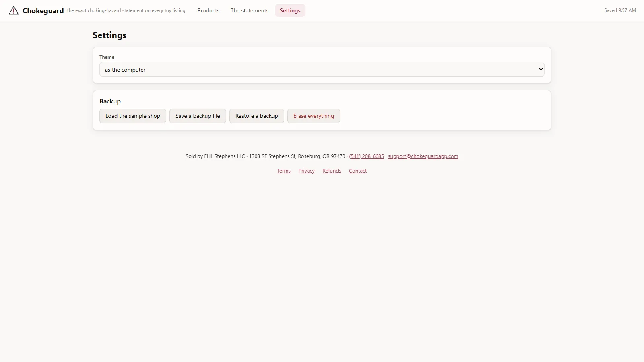Image resolution: width=644 pixels, height=362 pixels.
Task: Go to the Products tab
Action: 208,11
